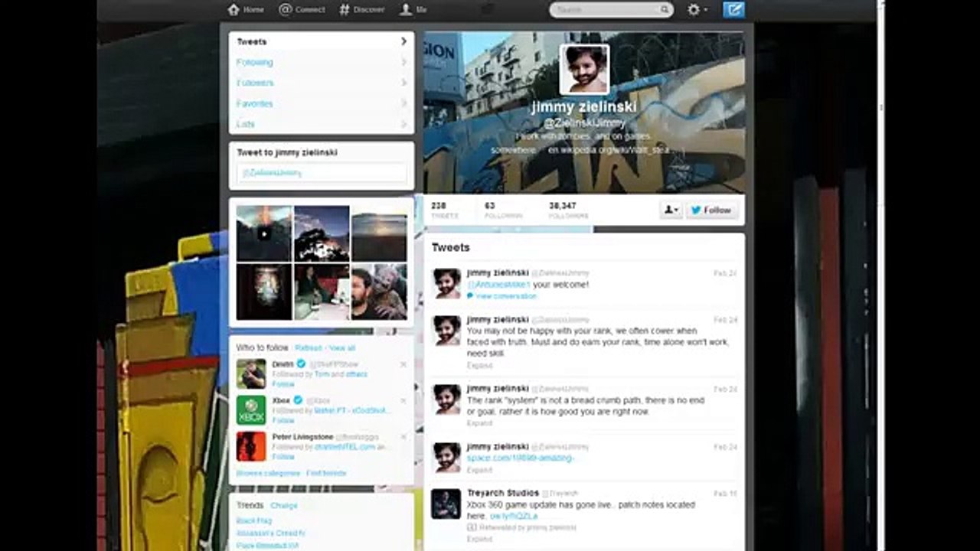Open the Dewitt suggested account avatar

(251, 373)
